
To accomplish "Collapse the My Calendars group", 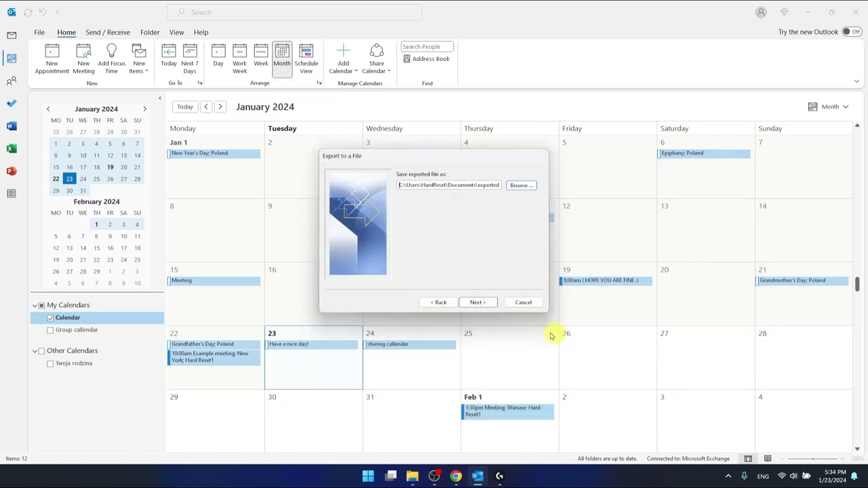I will (35, 306).
